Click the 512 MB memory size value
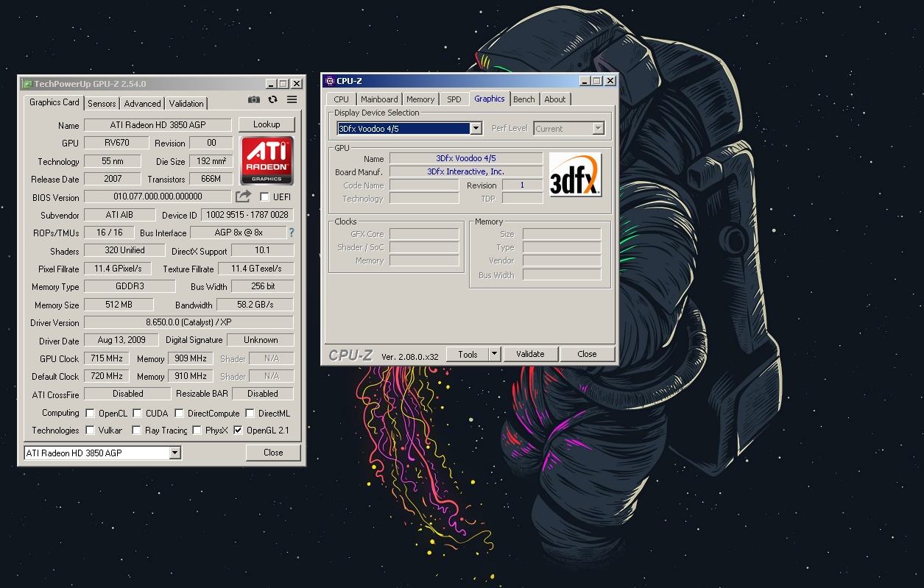This screenshot has width=924, height=588. (119, 305)
